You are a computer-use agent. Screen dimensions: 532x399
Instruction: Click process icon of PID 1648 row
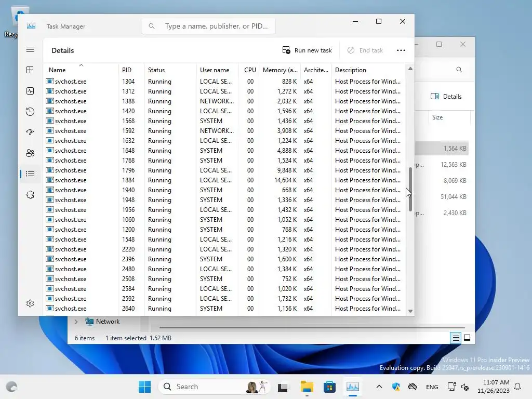50,150
